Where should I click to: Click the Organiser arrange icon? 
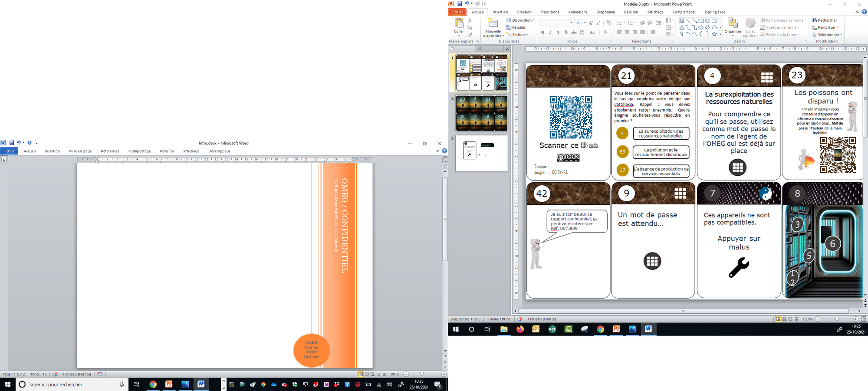click(733, 23)
